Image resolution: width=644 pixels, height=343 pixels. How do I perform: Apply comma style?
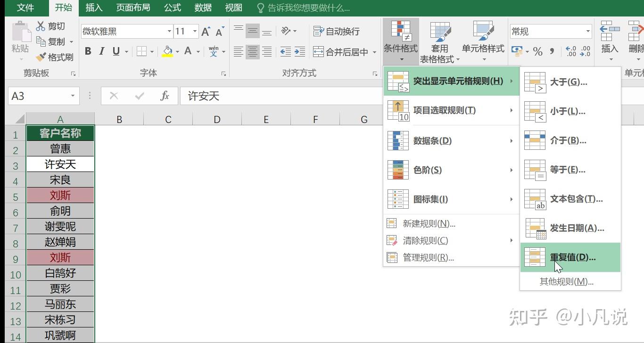pyautogui.click(x=552, y=51)
